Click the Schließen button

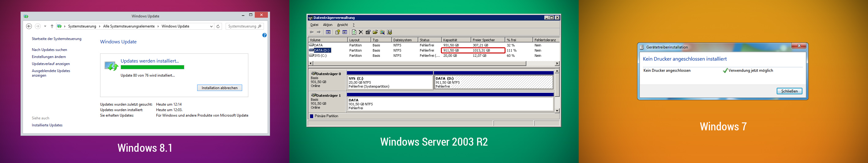[x=789, y=91]
